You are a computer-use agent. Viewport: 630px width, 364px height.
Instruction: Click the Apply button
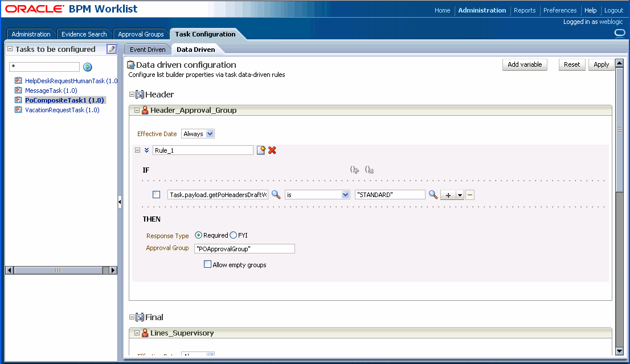coord(601,64)
